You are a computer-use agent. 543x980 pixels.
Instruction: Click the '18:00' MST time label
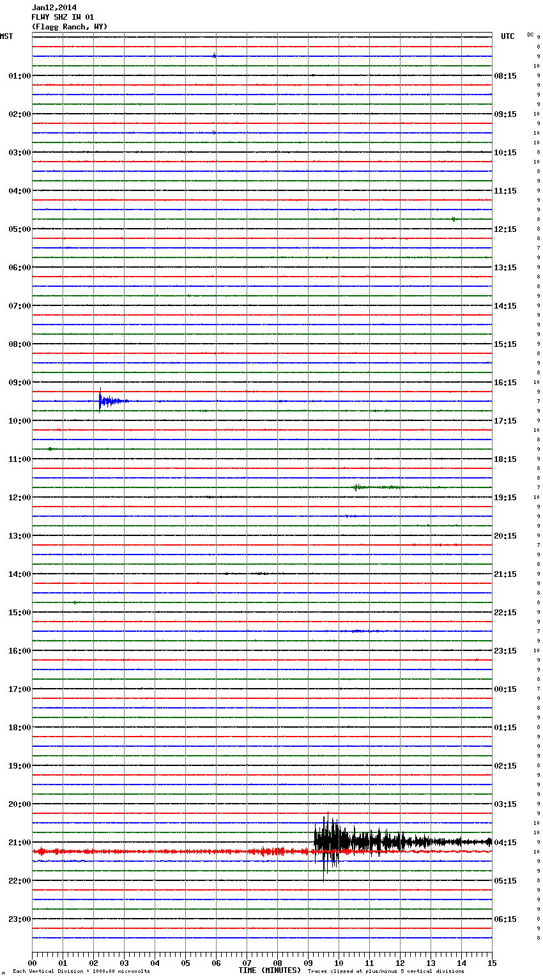click(20, 728)
